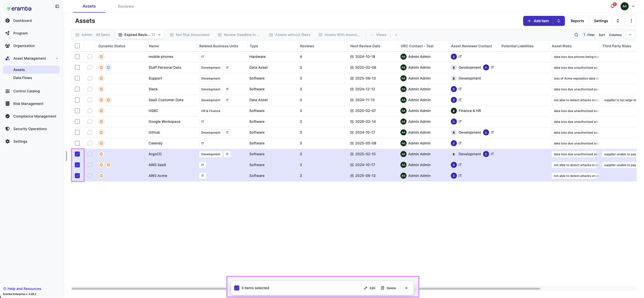Click the plus icon to add view

[396, 35]
